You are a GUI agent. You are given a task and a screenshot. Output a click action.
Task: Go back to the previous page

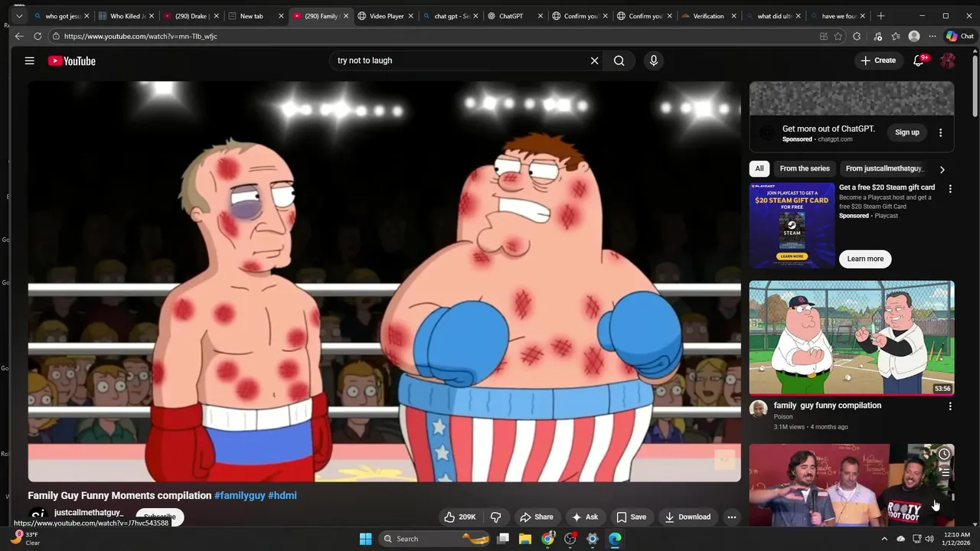click(x=19, y=36)
